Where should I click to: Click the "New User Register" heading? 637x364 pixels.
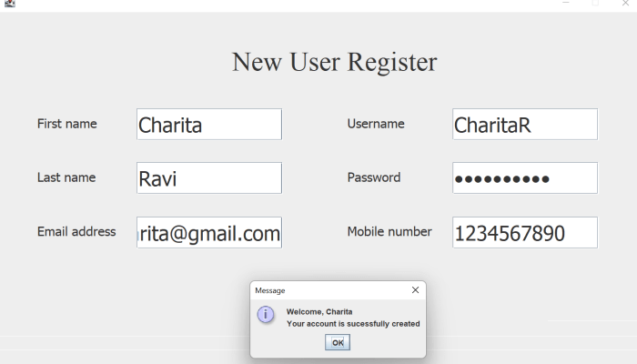[x=334, y=62]
